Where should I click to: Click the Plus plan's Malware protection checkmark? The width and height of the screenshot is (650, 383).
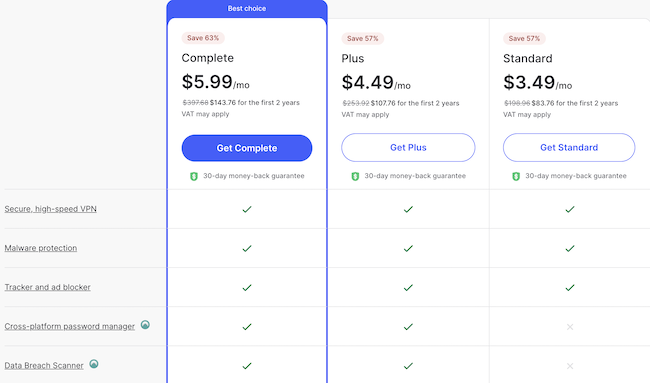click(x=408, y=248)
